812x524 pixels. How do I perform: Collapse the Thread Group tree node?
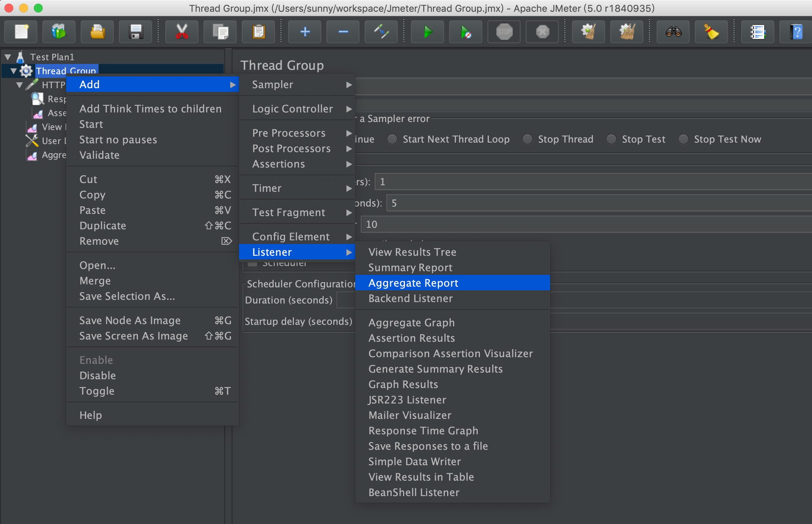click(14, 71)
